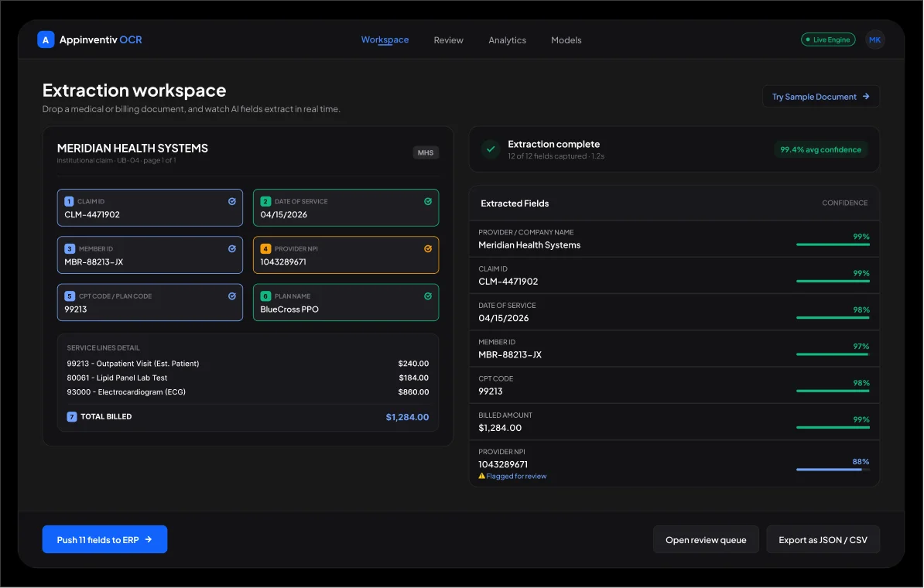Select the Provider NPI 1043289671 field card
Screen dimensions: 924x588
346,255
